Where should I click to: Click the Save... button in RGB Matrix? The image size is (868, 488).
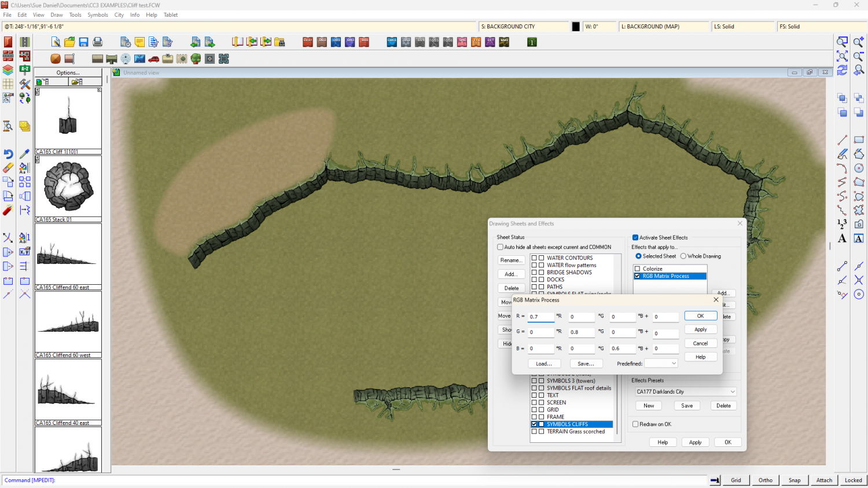tap(586, 364)
